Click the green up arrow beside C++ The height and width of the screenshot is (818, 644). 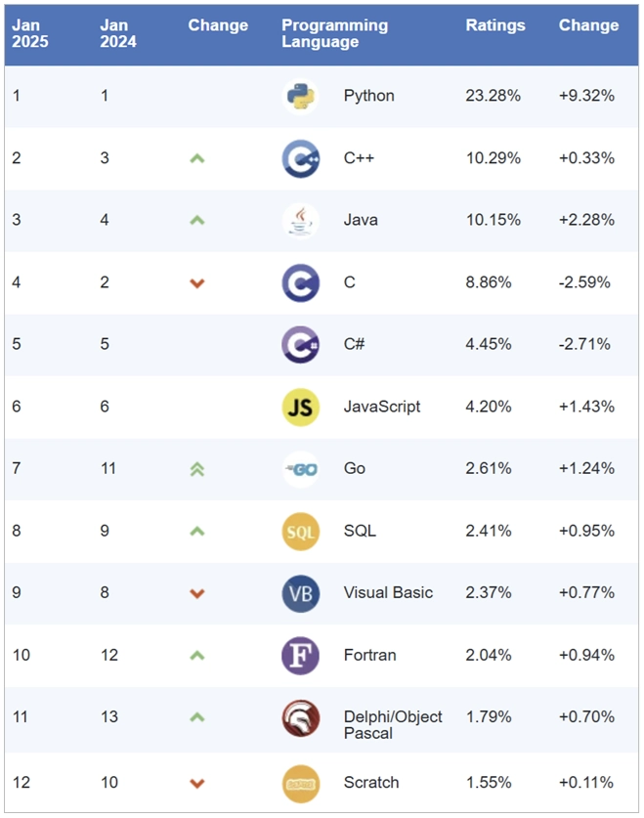[x=196, y=158]
